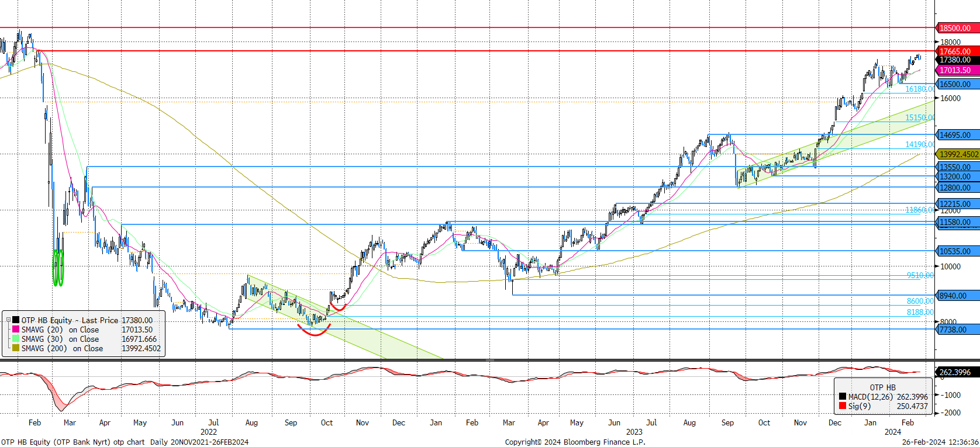
Task: Click the 13992.4502 olive SMAVG axis label
Action: click(x=958, y=154)
